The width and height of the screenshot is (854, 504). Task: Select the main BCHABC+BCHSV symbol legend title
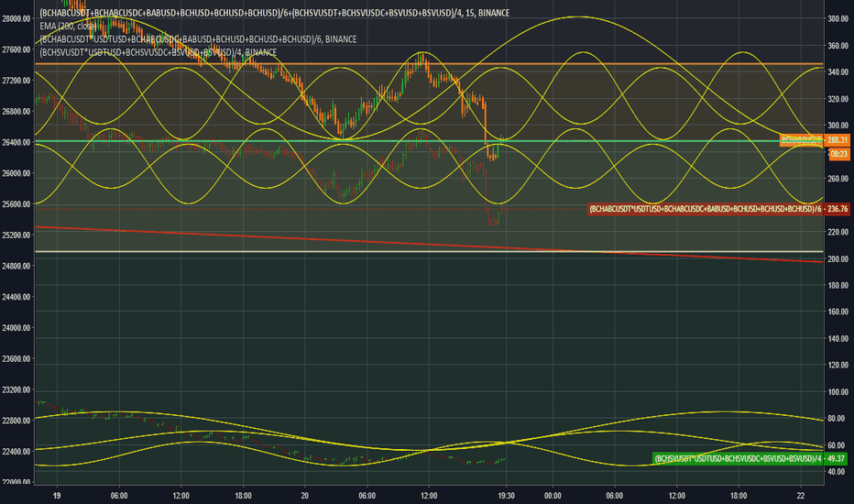[275, 13]
